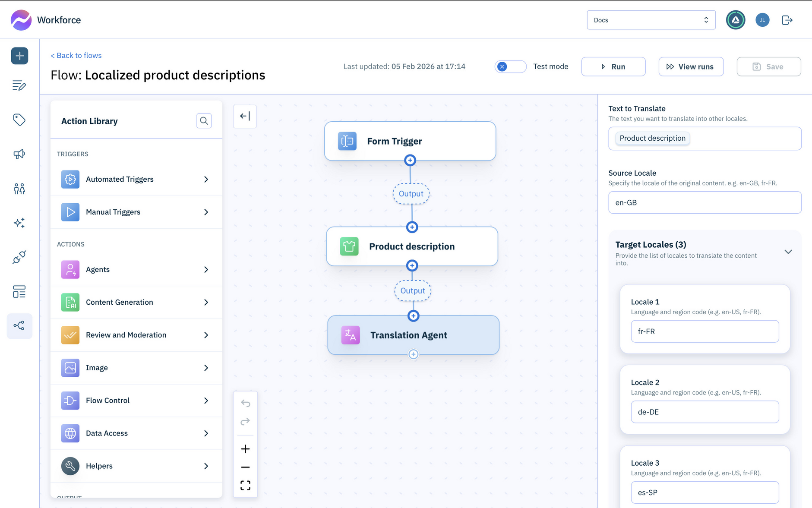Click the plus connector below Form Trigger node
The image size is (812, 508).
pyautogui.click(x=410, y=160)
